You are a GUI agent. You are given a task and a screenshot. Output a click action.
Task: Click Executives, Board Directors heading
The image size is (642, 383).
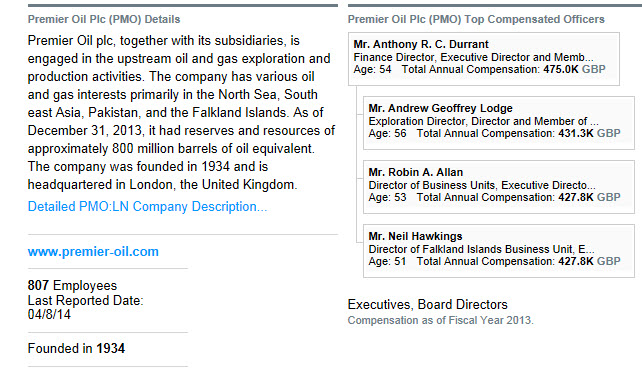(x=427, y=304)
